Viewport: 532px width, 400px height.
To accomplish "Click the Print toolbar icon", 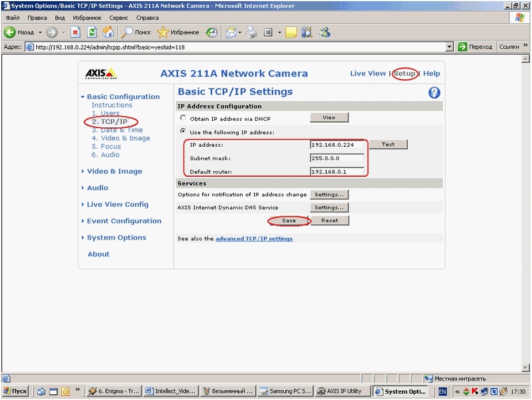I will coord(251,32).
